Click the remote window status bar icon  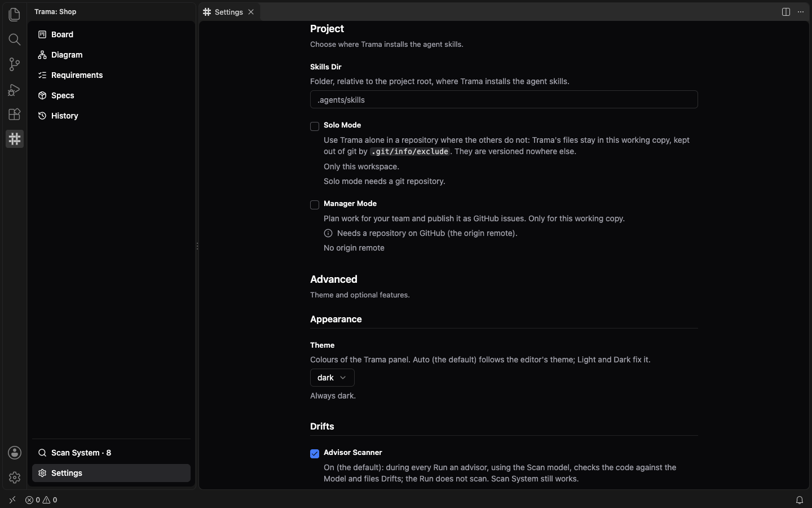click(x=12, y=500)
